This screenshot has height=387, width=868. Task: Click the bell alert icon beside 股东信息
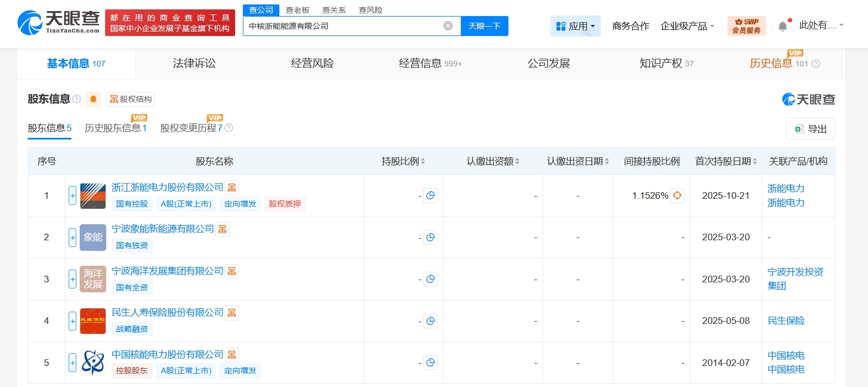[93, 99]
